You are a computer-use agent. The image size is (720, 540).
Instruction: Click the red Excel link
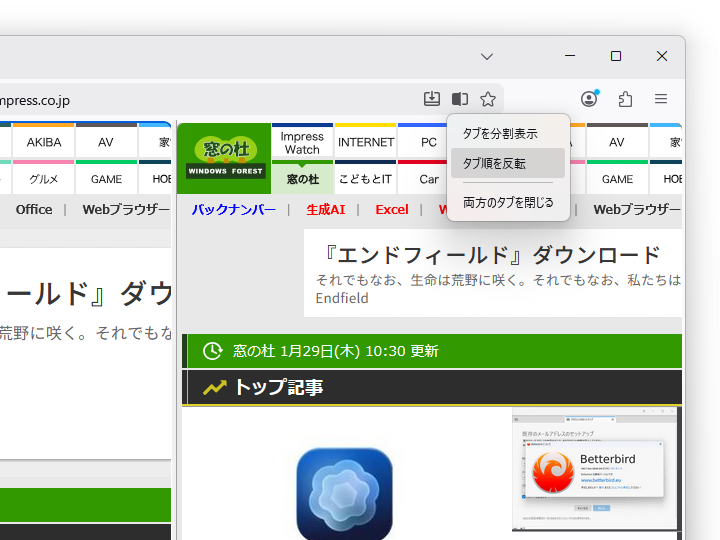point(392,210)
